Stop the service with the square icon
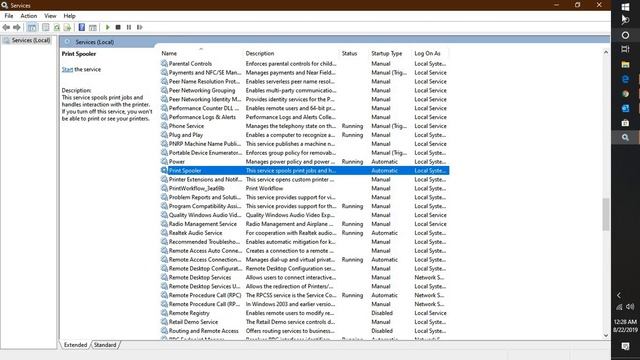The image size is (640, 360). pos(118,27)
